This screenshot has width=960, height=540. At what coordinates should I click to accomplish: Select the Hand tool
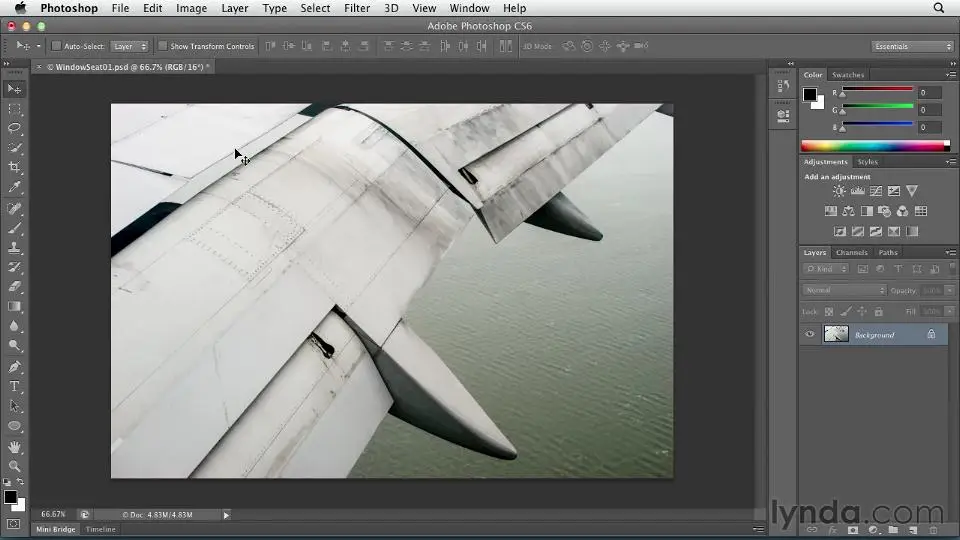(15, 446)
